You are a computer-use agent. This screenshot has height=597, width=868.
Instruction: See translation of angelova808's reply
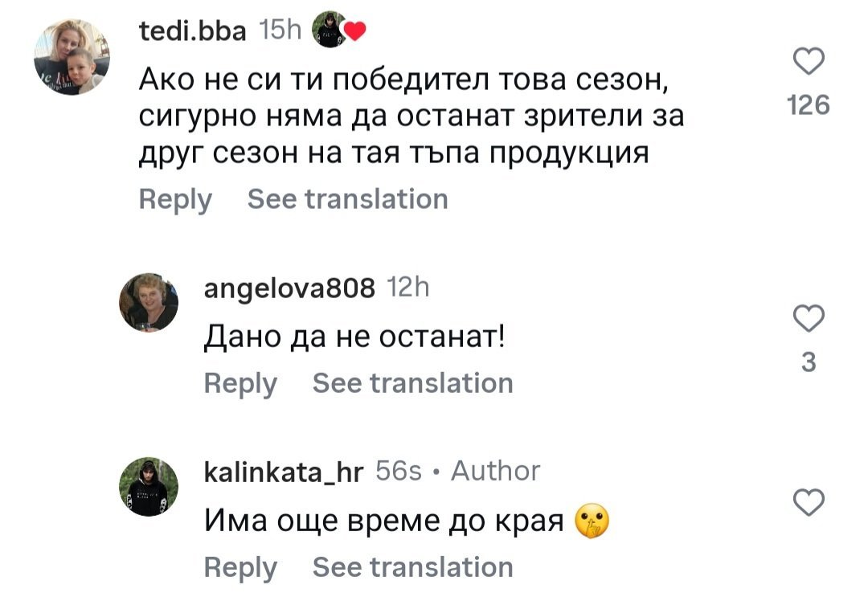412,383
